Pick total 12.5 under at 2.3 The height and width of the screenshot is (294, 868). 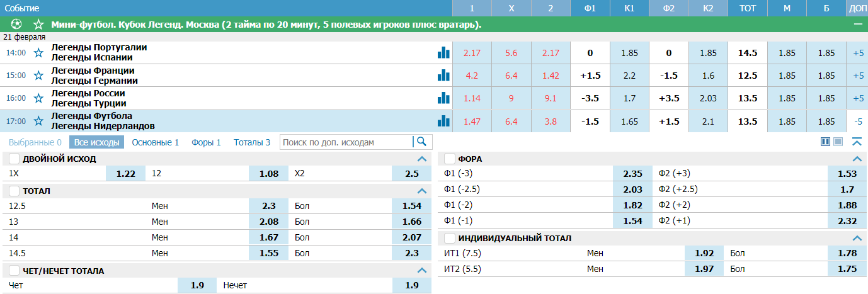coord(269,206)
